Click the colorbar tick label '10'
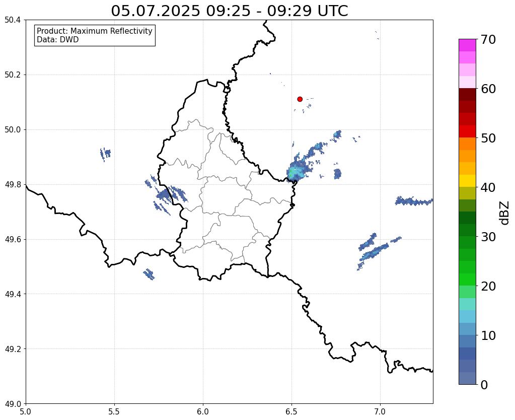This screenshot has height=420, width=515. coord(488,335)
